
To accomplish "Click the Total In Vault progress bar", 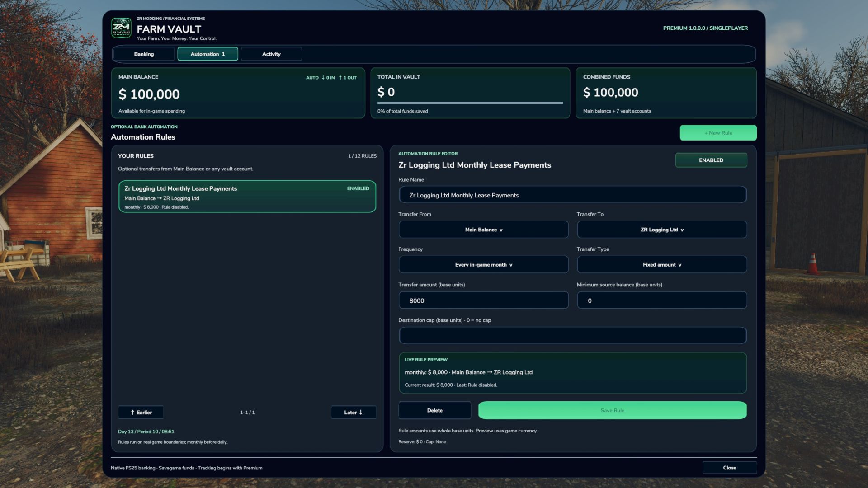I will pyautogui.click(x=470, y=103).
